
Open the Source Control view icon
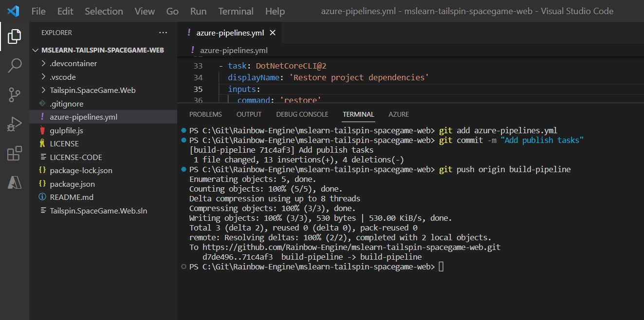click(15, 95)
